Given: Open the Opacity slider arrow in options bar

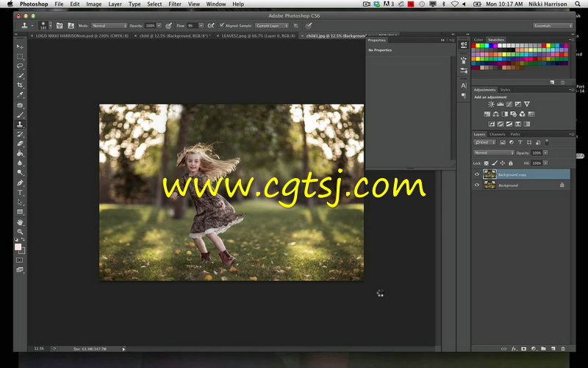Looking at the screenshot, I should coord(159,26).
